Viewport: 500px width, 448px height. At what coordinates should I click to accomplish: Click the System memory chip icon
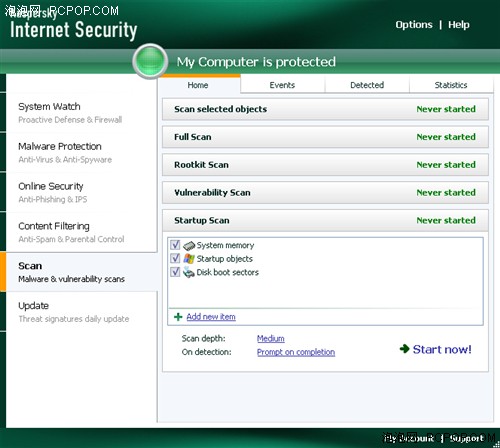(189, 246)
